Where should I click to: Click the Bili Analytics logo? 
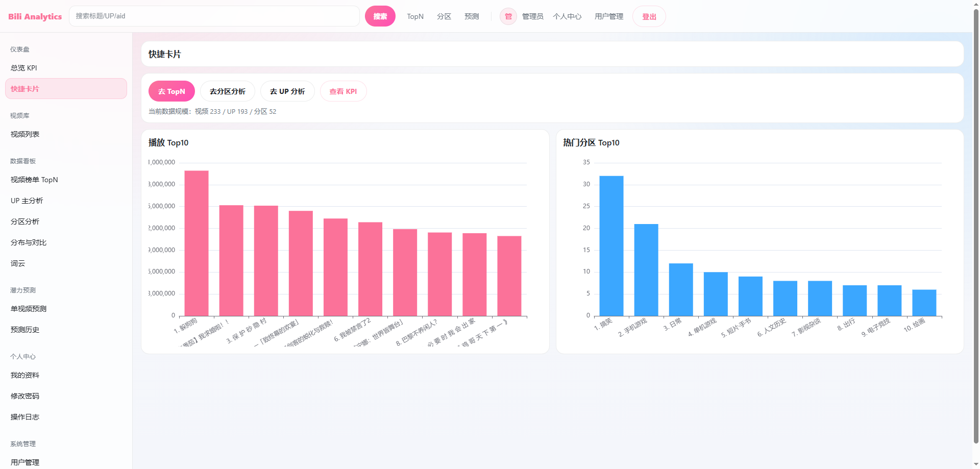coord(35,16)
